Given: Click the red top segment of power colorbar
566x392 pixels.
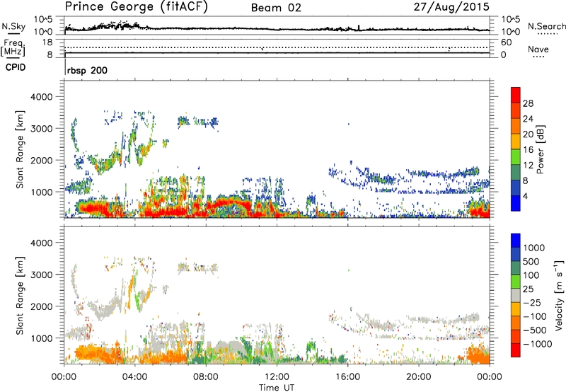Looking at the screenshot, I should (x=516, y=96).
